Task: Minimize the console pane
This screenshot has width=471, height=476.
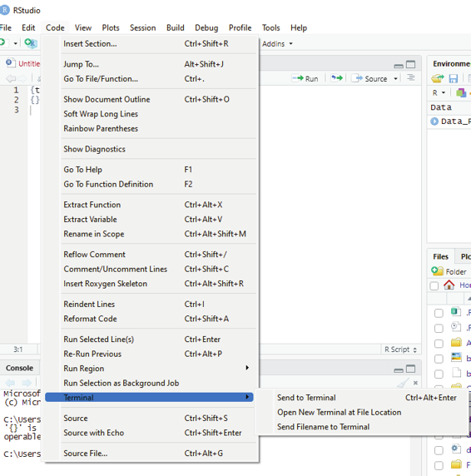Action: (399, 369)
